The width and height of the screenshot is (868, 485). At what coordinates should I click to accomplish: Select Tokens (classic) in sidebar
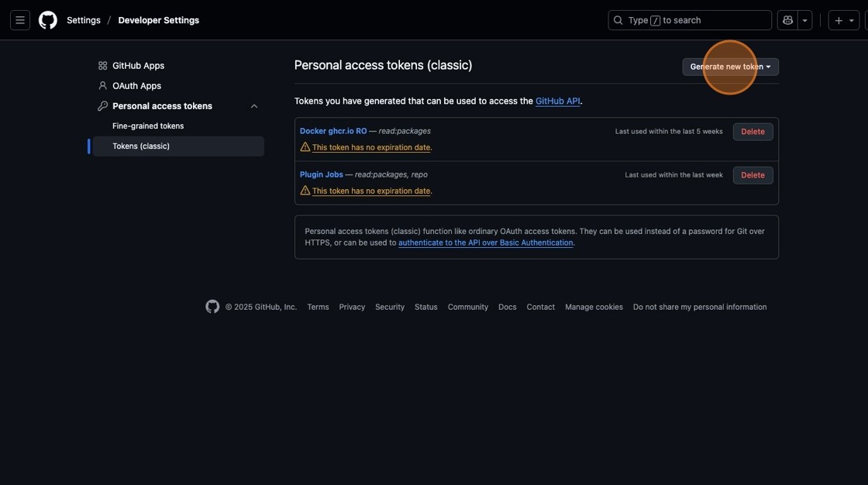coord(141,146)
